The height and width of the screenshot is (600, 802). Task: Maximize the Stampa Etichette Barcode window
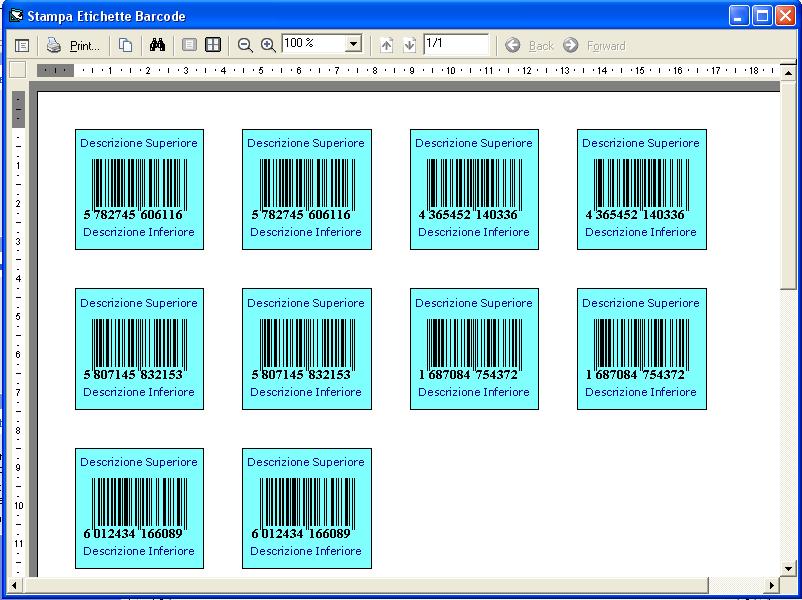pyautogui.click(x=762, y=16)
